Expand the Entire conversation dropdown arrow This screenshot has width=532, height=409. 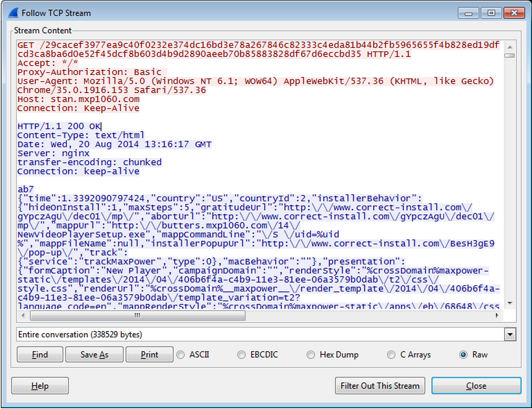pyautogui.click(x=510, y=334)
